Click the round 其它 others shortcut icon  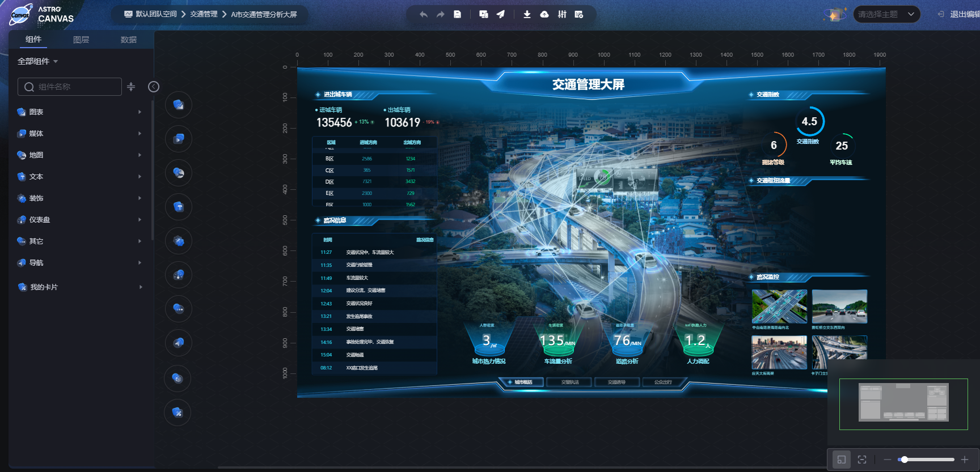pyautogui.click(x=179, y=309)
